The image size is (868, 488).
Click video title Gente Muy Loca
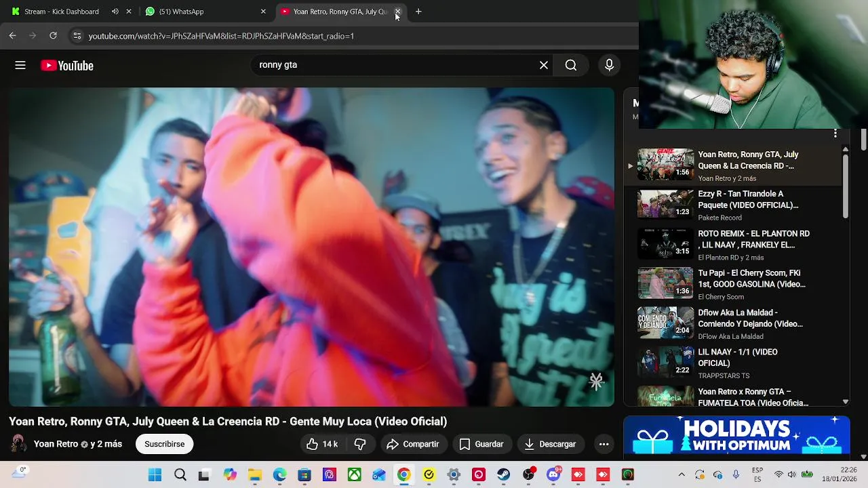point(228,422)
